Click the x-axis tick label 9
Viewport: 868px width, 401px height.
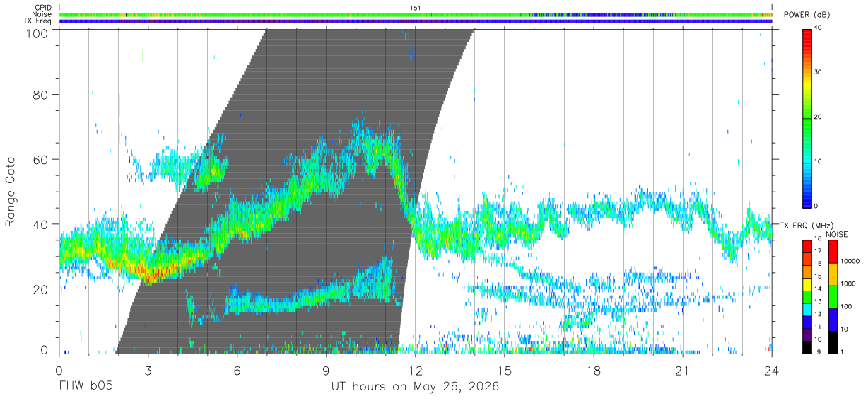tap(327, 371)
